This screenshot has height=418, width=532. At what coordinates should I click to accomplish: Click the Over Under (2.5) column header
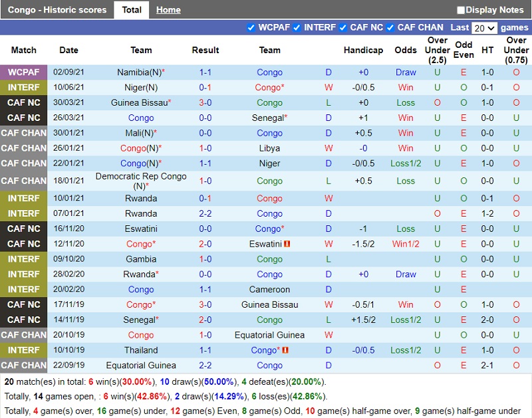pyautogui.click(x=437, y=51)
